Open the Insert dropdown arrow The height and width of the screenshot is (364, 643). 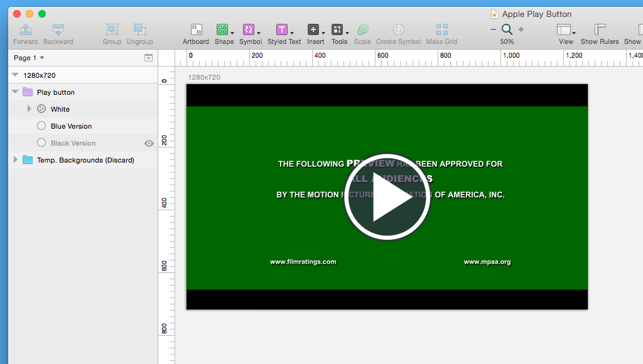tap(323, 33)
